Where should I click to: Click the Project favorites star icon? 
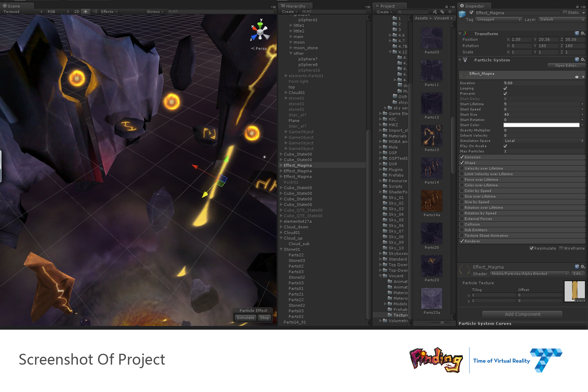450,12
